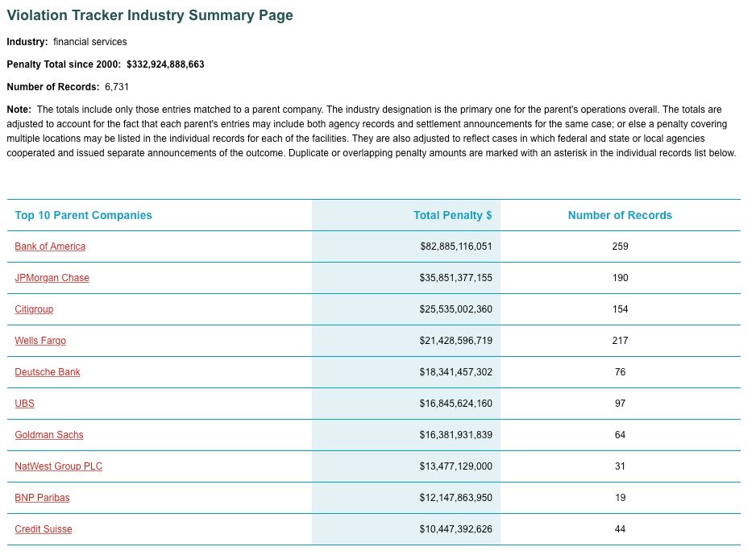The width and height of the screenshot is (756, 555).
Task: Click the record count 97
Action: (620, 404)
